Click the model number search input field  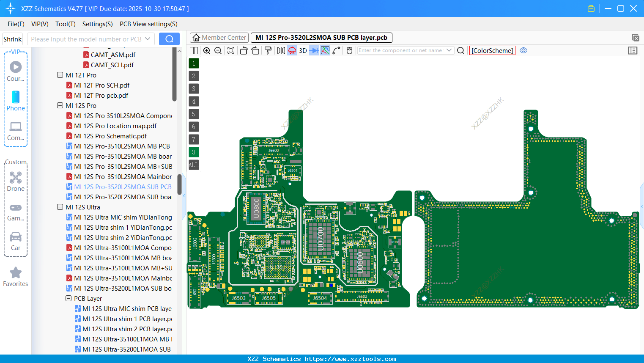pyautogui.click(x=89, y=38)
